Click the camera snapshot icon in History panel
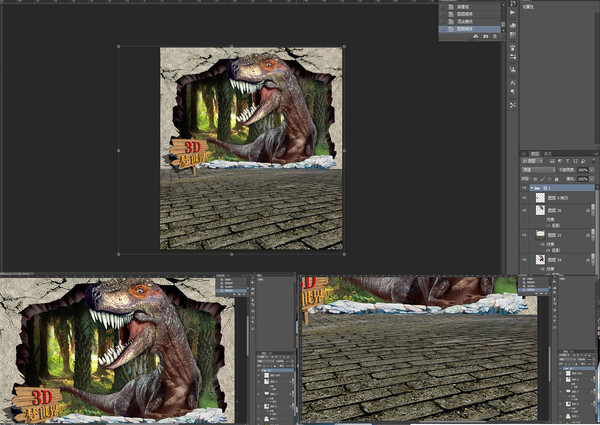 [485, 36]
